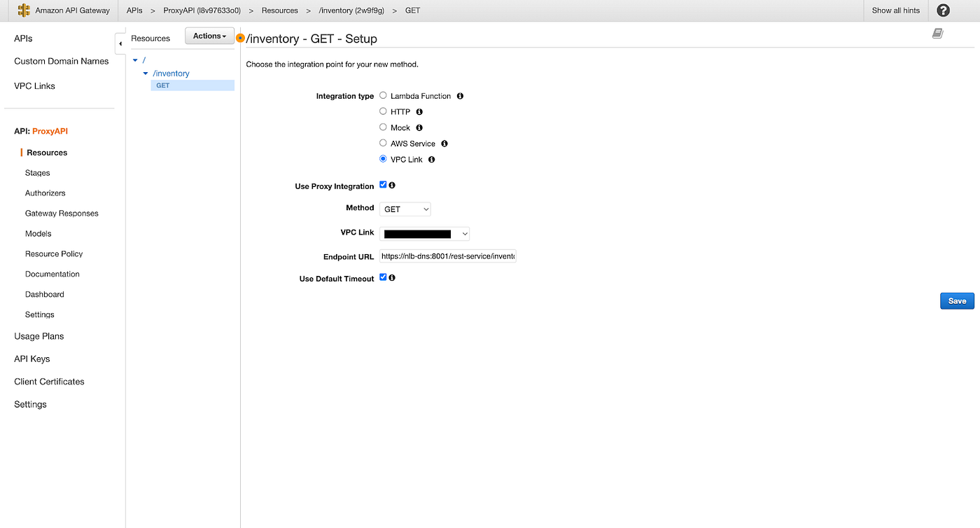Click ProxyAPI name in sidebar heading
The width and height of the screenshot is (980, 528).
50,132
